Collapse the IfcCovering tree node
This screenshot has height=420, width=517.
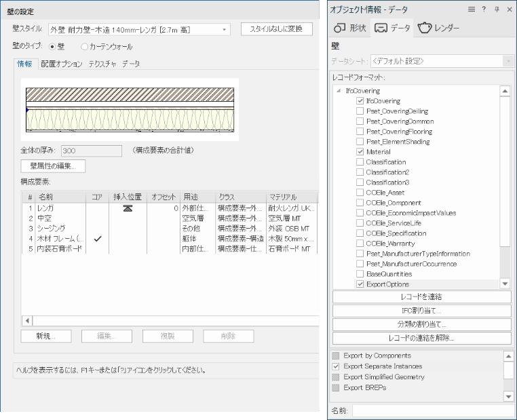tap(338, 91)
